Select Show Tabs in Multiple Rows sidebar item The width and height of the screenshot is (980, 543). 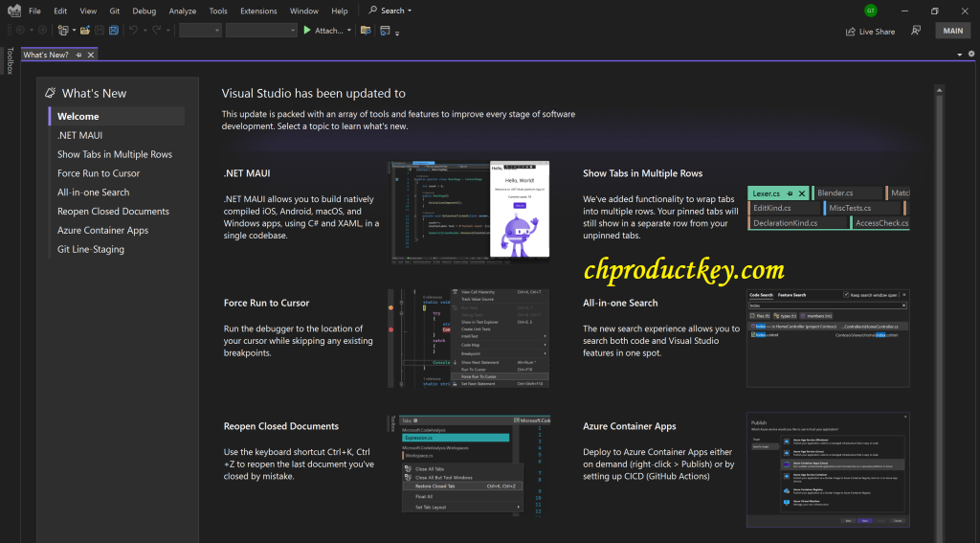tap(117, 154)
